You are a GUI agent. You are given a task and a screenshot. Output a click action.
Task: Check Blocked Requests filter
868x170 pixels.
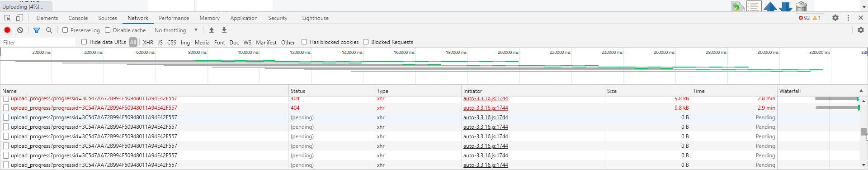pos(366,42)
